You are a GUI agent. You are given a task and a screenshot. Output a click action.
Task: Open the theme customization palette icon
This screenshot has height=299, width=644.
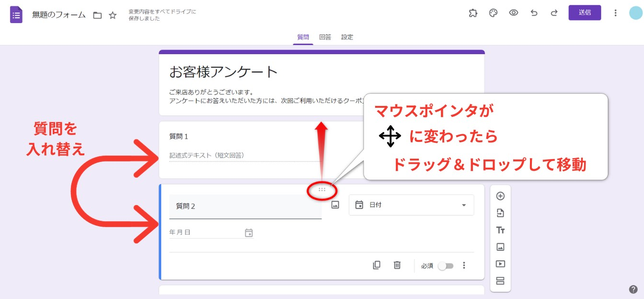click(493, 13)
